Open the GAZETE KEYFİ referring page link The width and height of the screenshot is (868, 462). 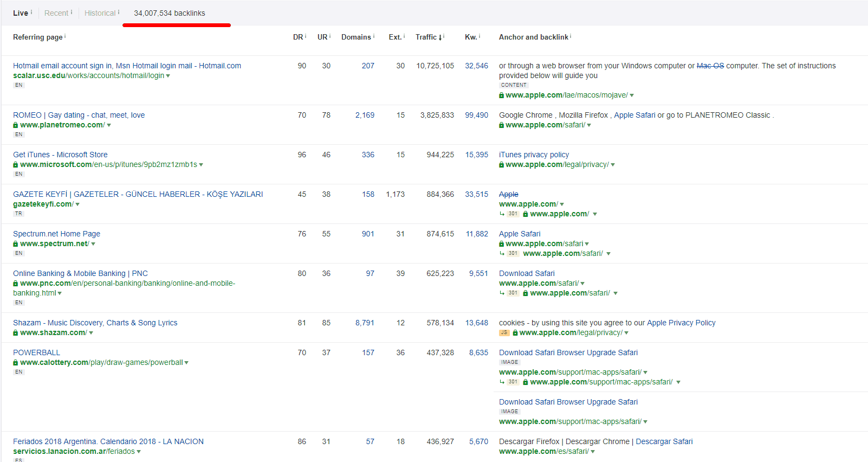point(138,194)
